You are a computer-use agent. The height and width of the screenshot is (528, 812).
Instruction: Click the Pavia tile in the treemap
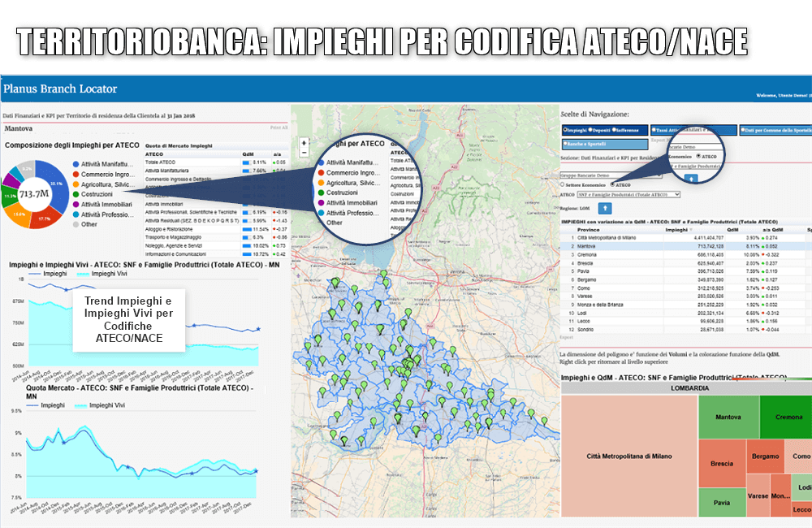pyautogui.click(x=722, y=502)
